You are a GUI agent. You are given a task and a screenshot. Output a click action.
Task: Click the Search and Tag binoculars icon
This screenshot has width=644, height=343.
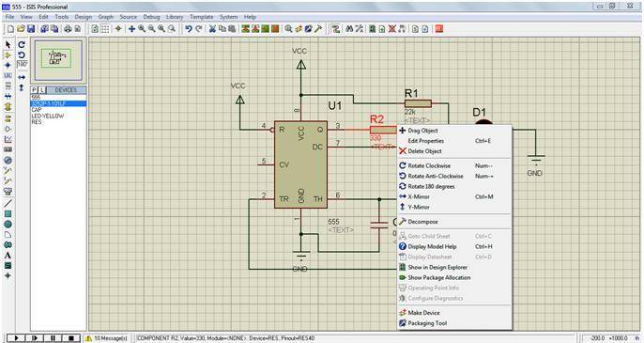coord(349,29)
